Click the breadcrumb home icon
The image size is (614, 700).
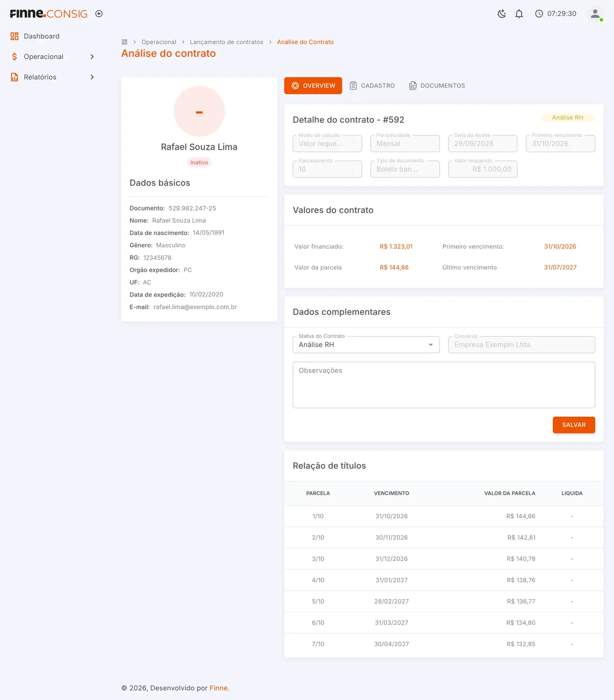click(125, 42)
